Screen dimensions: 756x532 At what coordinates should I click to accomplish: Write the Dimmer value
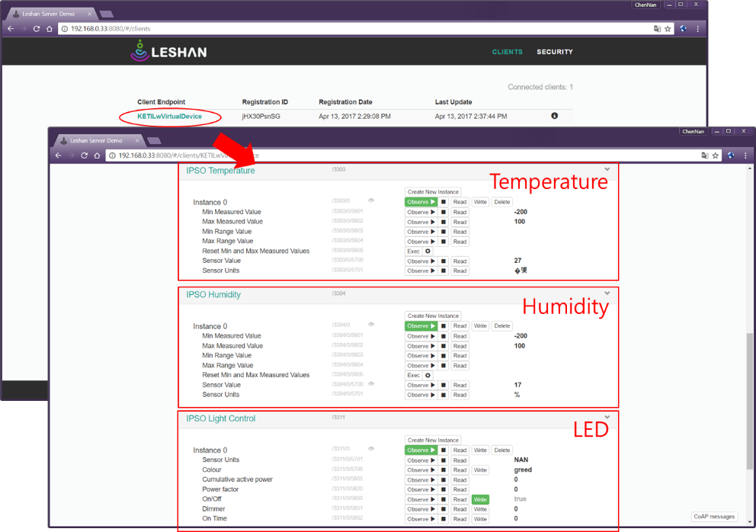(x=480, y=509)
